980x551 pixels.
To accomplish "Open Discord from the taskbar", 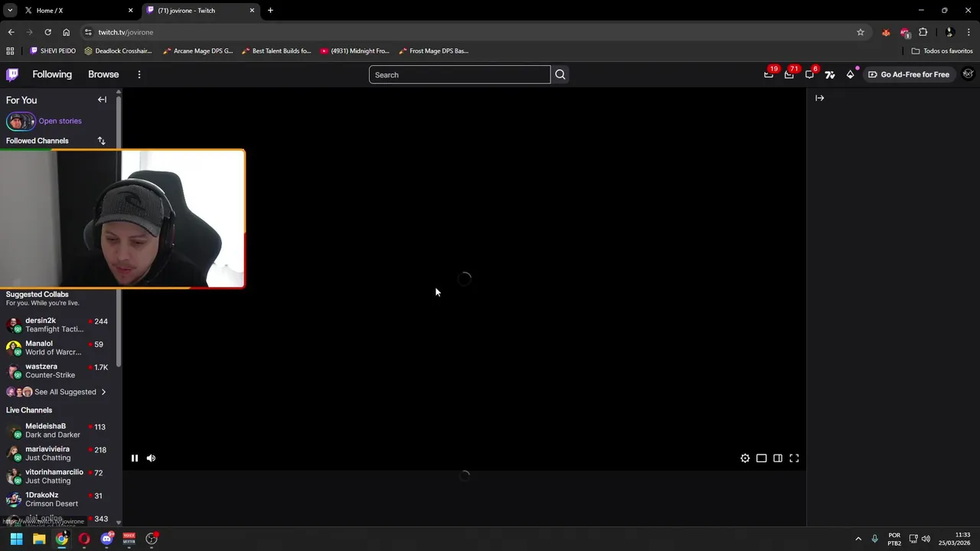I will click(107, 539).
